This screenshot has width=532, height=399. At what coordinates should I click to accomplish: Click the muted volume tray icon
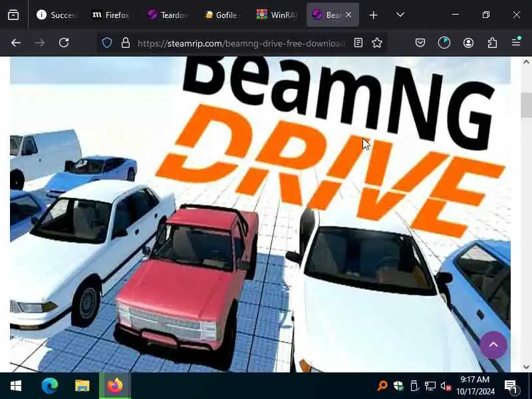[446, 386]
